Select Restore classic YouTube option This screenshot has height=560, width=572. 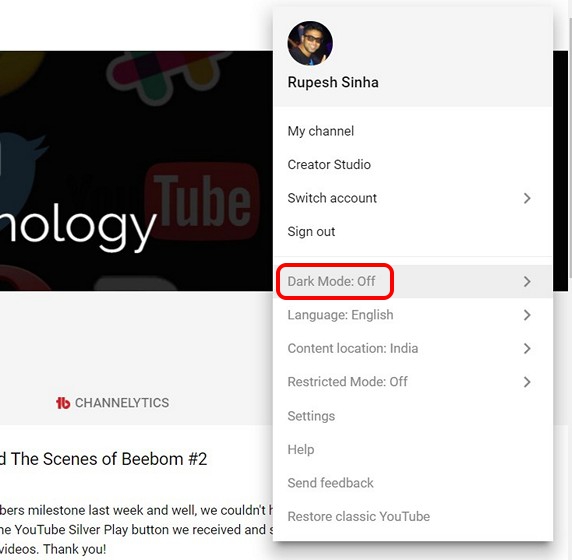[x=413, y=517]
